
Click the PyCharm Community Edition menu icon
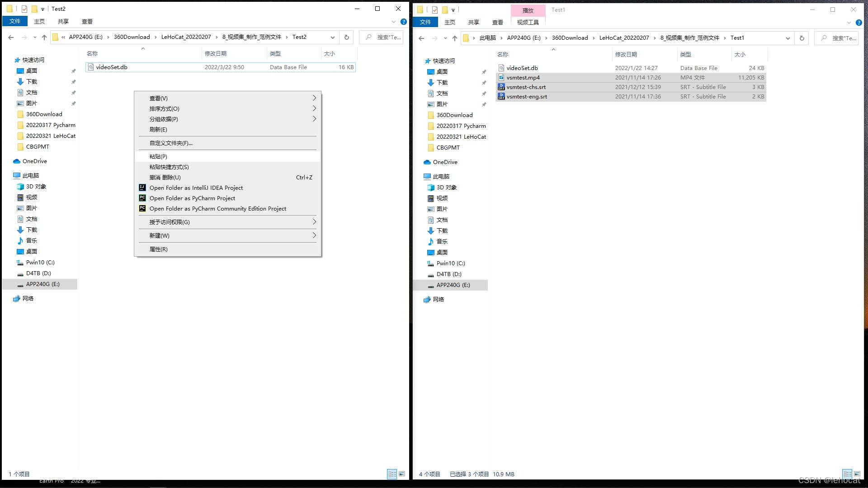[x=142, y=208]
